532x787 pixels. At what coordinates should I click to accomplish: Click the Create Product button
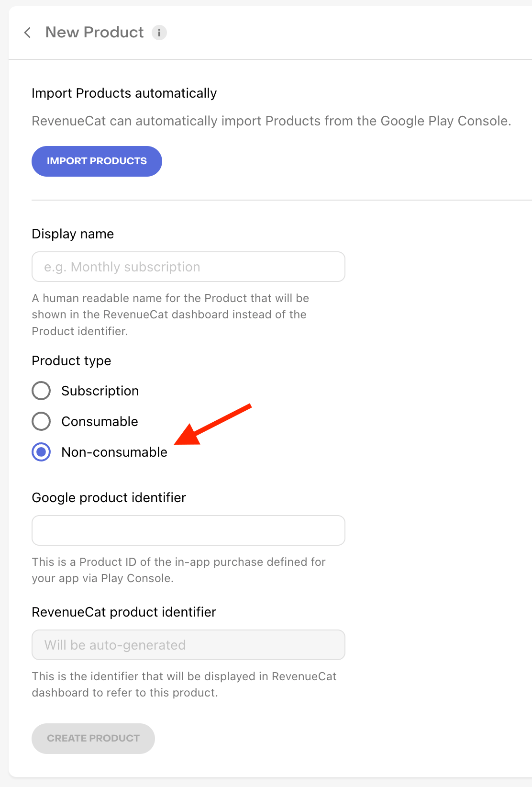(93, 738)
